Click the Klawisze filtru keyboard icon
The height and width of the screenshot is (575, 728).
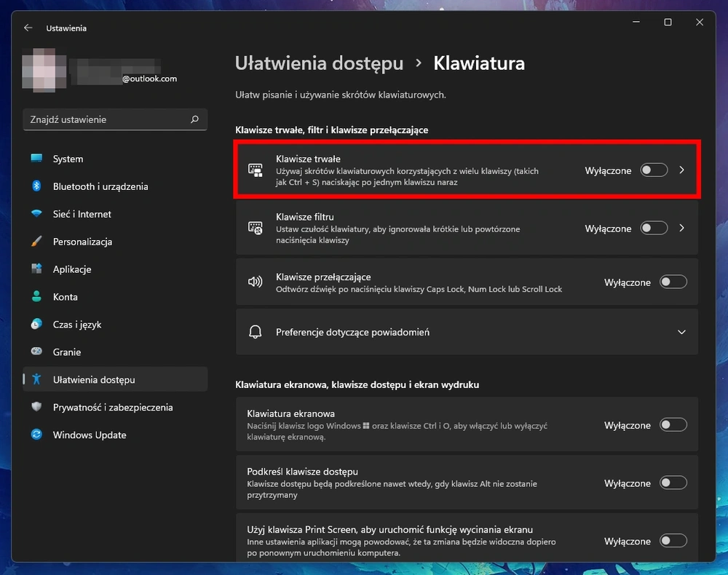coord(256,228)
